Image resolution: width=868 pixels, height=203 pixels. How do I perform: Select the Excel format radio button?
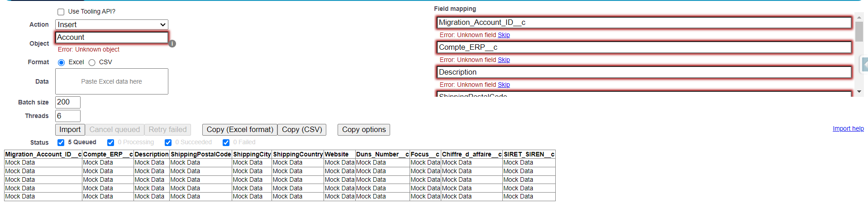coord(62,62)
